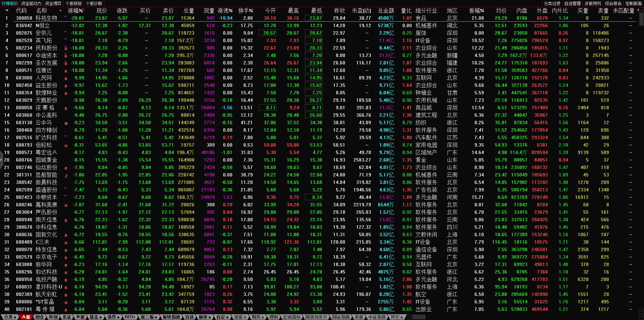This screenshot has width=644, height=320.
Task: Open the column header dropdown arrow
Action: (6, 11)
